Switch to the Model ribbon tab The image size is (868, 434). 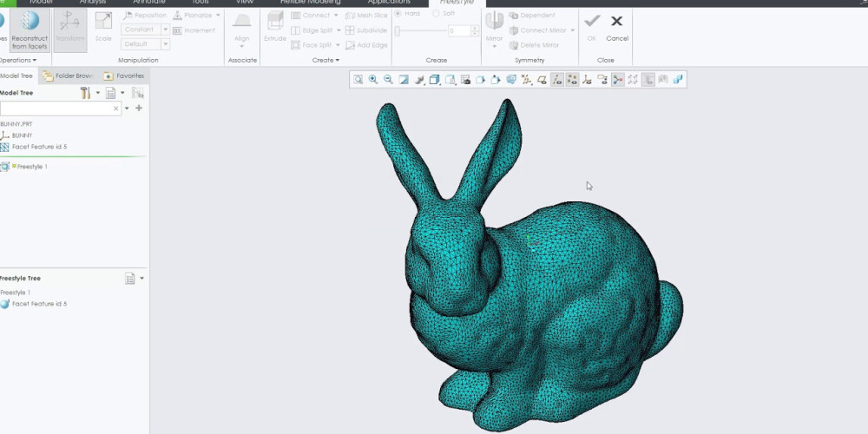tap(41, 3)
